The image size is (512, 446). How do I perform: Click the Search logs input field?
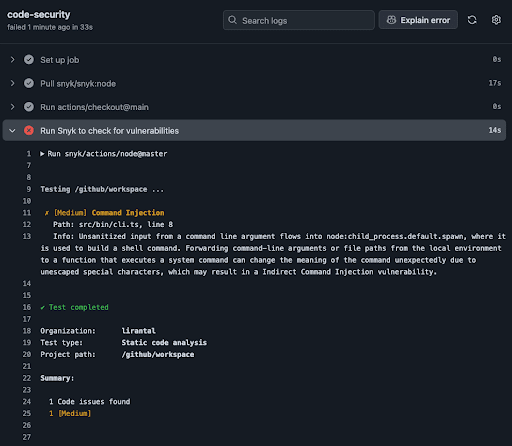click(x=299, y=20)
